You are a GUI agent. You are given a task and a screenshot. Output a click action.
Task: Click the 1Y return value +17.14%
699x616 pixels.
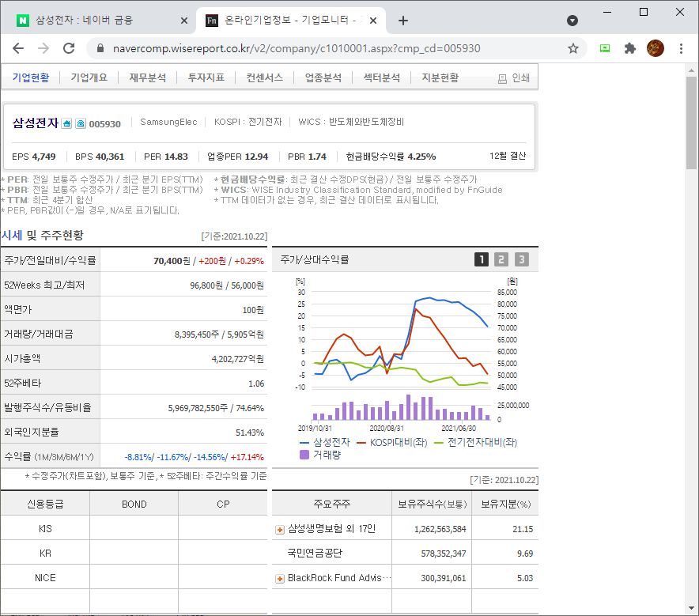pos(247,457)
